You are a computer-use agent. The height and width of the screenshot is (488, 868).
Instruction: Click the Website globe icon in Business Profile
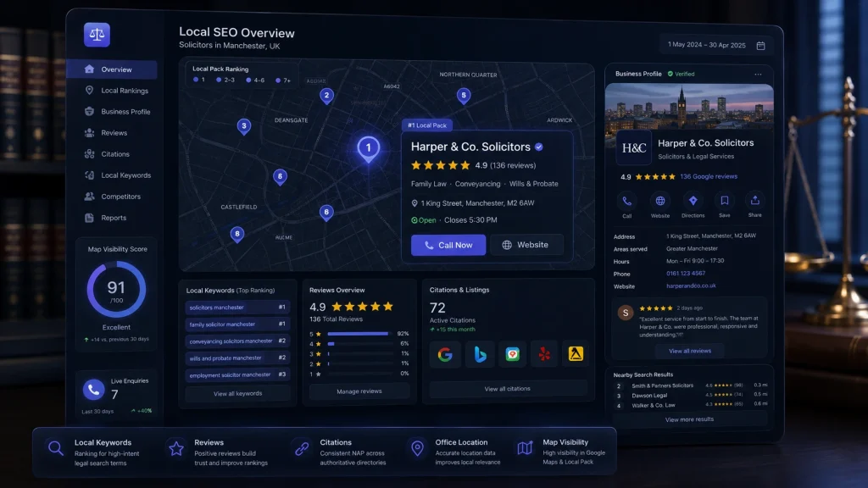click(659, 201)
